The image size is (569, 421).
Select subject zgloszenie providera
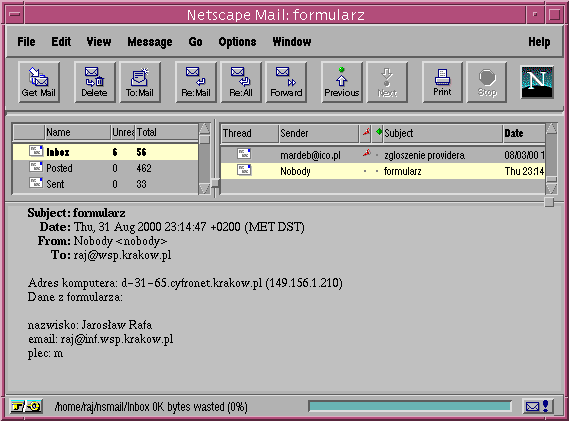[x=424, y=155]
